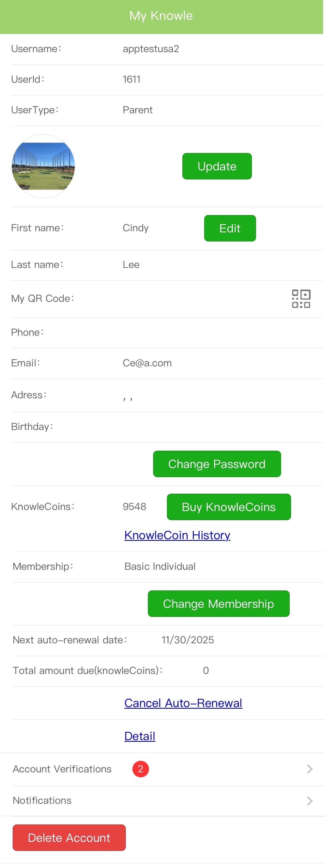Click Change Membership button
The width and height of the screenshot is (325, 868).
pyautogui.click(x=219, y=603)
